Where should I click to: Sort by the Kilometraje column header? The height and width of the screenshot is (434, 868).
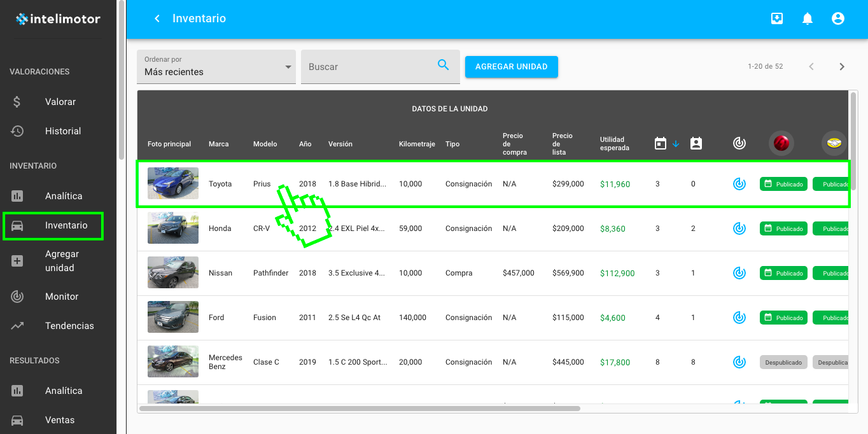(417, 144)
